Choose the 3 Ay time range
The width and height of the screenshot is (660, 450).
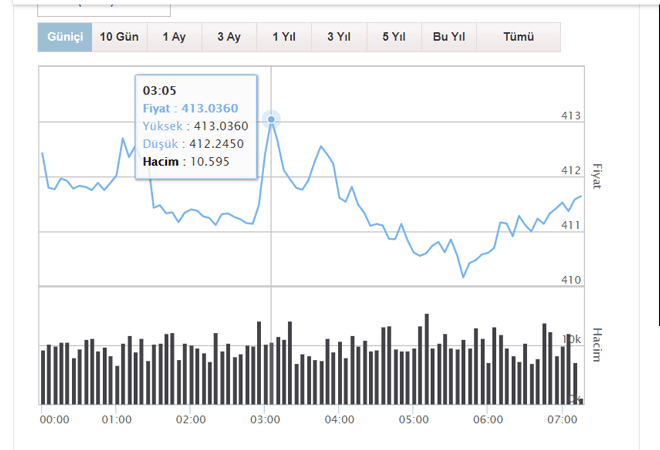point(229,37)
